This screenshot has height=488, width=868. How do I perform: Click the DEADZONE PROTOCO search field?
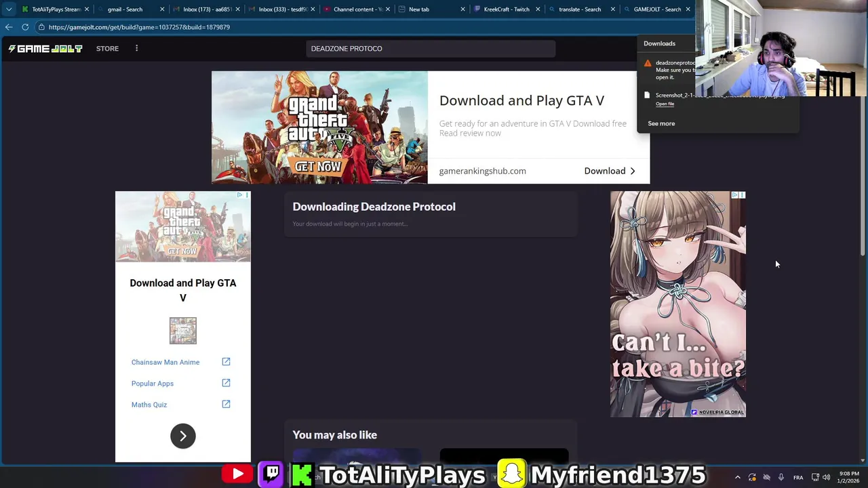[431, 49]
